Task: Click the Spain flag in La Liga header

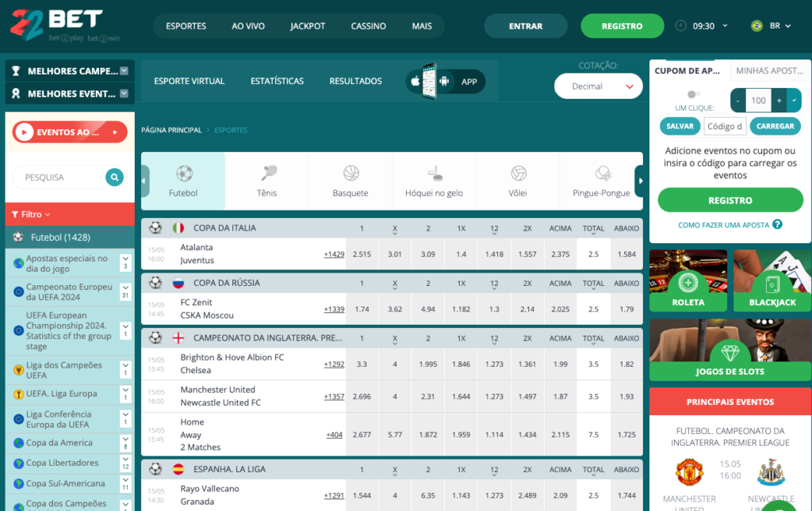Action: tap(178, 469)
